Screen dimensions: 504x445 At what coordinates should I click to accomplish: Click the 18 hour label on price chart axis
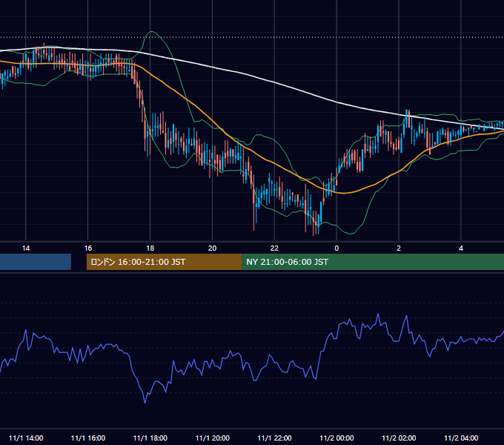click(x=150, y=248)
